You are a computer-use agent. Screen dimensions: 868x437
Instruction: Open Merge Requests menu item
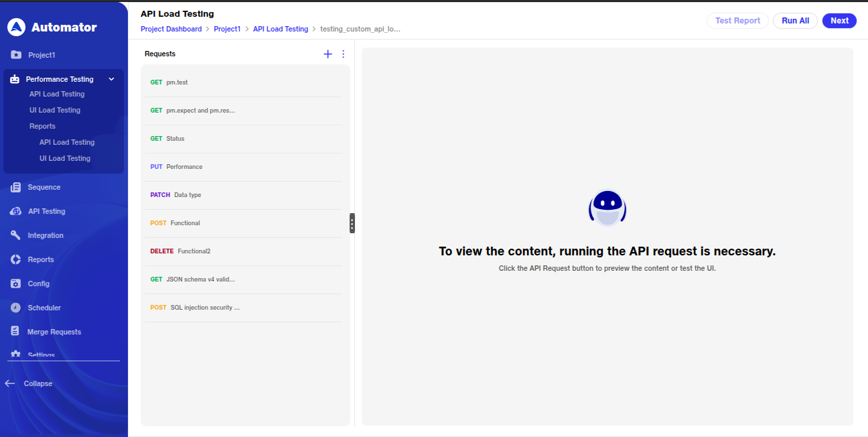coord(54,332)
